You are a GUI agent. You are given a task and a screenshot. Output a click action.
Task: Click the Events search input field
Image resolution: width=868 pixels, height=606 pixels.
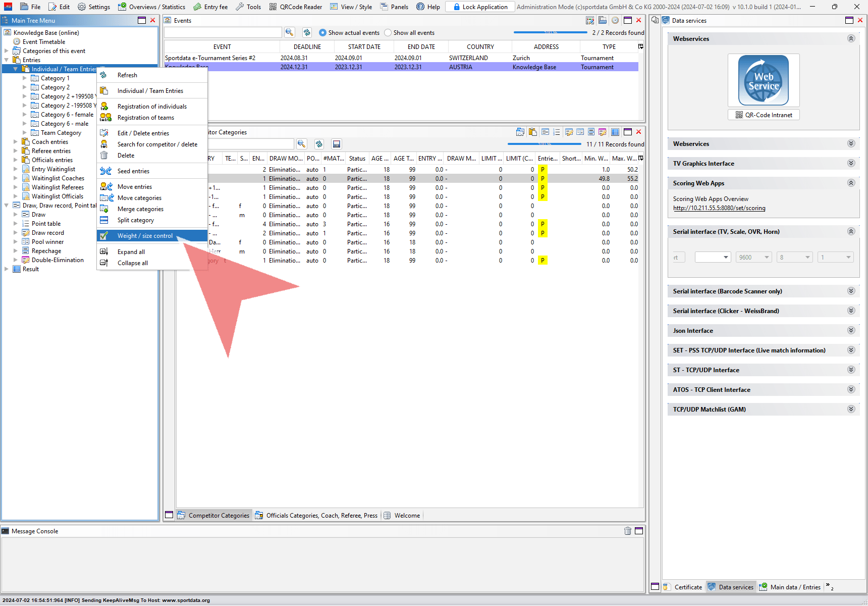[223, 32]
